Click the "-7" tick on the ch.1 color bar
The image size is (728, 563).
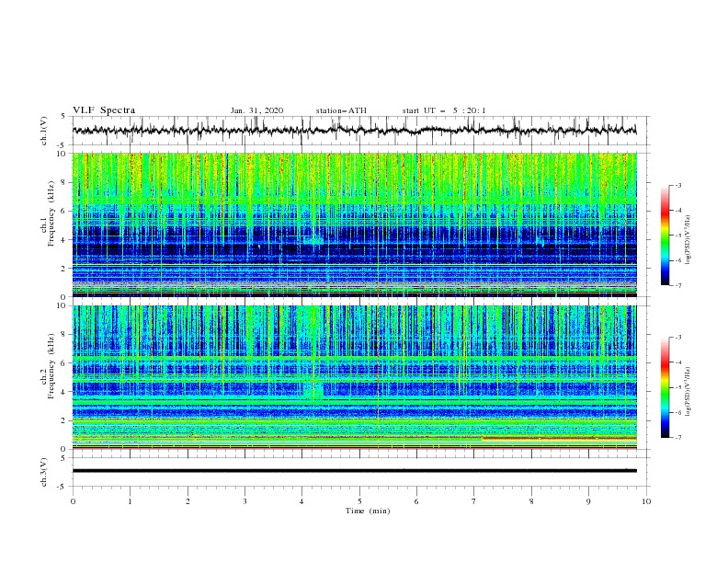point(677,285)
